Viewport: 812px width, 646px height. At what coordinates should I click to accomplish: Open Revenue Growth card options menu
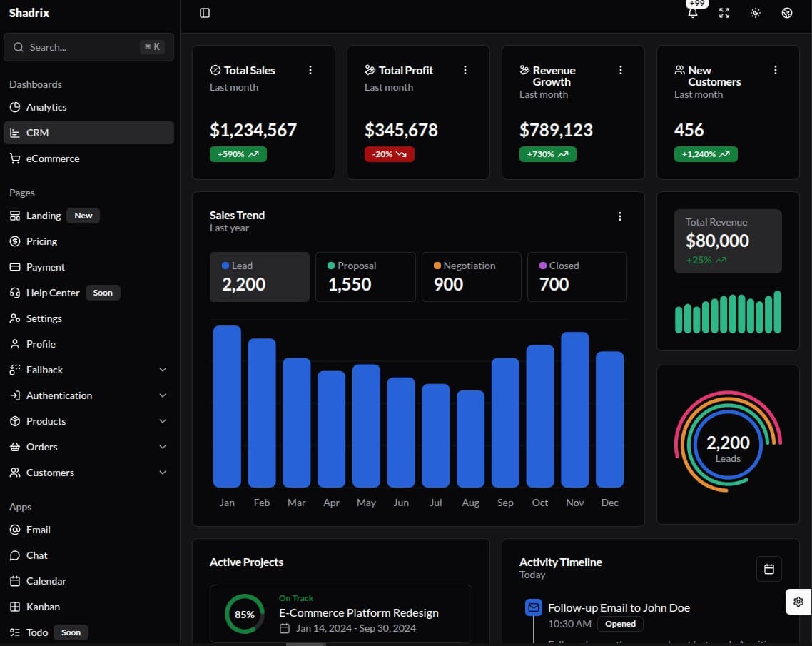(x=620, y=70)
